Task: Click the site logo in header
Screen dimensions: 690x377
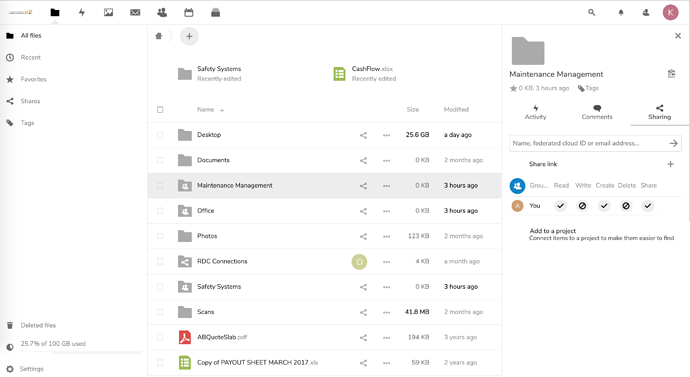Action: tap(21, 12)
